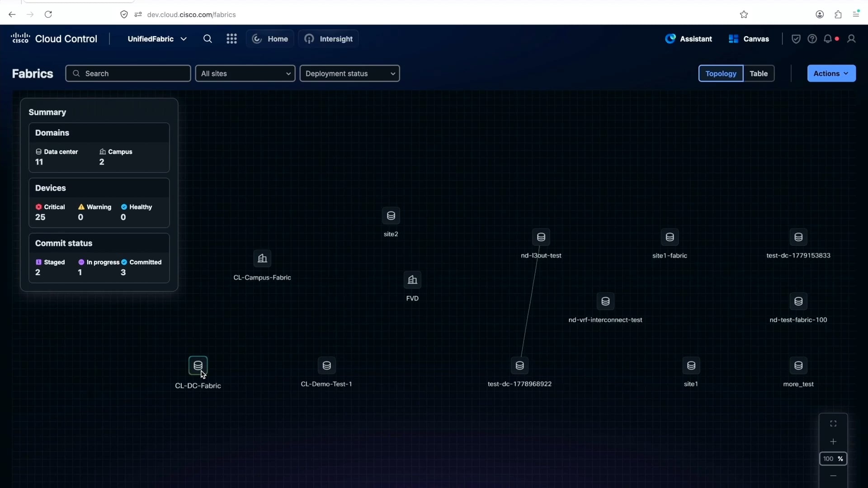This screenshot has height=488, width=868.
Task: Go to Home
Action: coord(270,39)
